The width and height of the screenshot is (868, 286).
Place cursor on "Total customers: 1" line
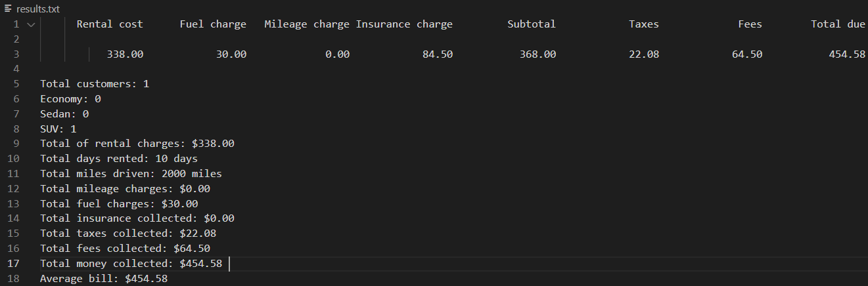pos(95,84)
